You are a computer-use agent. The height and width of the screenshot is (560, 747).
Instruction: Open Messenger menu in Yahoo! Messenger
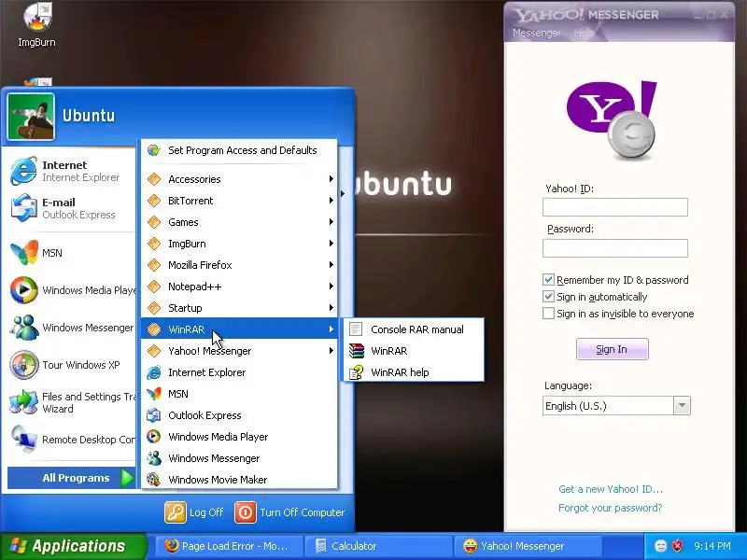536,33
